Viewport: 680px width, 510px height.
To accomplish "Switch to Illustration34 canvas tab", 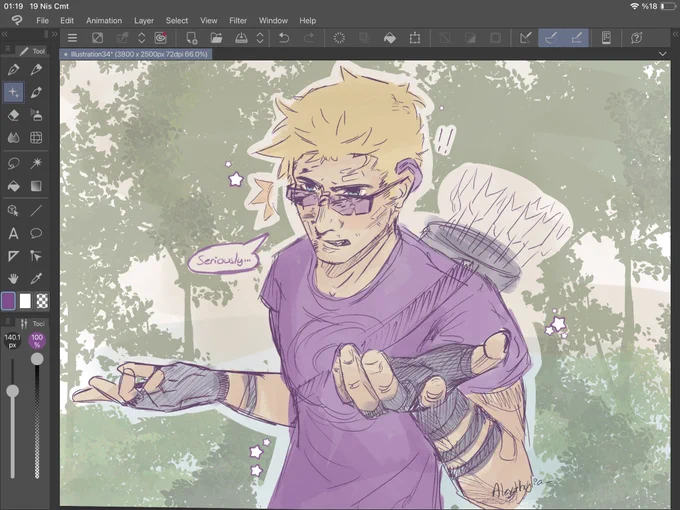I will tap(135, 54).
